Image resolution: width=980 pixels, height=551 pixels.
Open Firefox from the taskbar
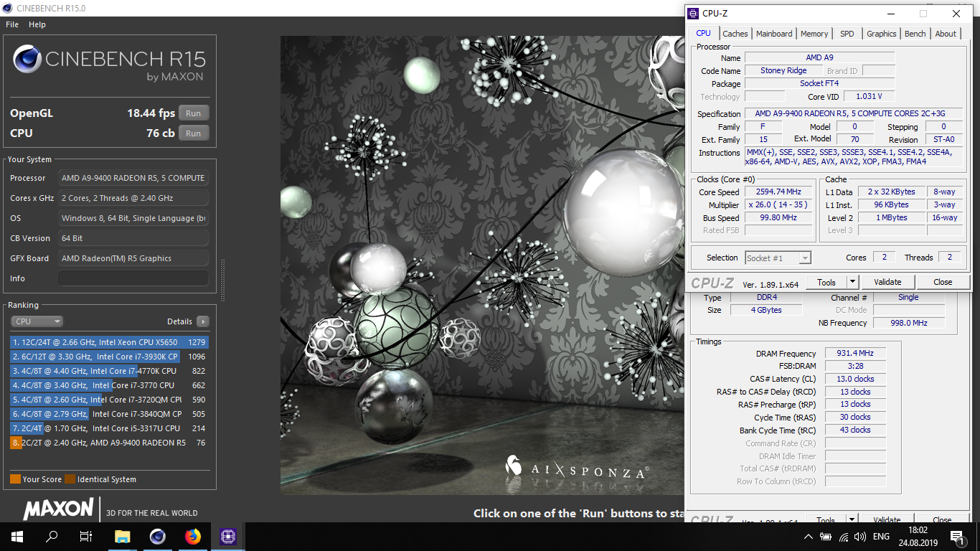point(192,536)
